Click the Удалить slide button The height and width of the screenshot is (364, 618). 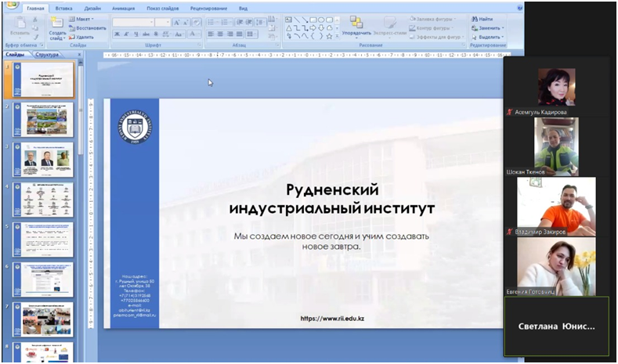point(81,37)
